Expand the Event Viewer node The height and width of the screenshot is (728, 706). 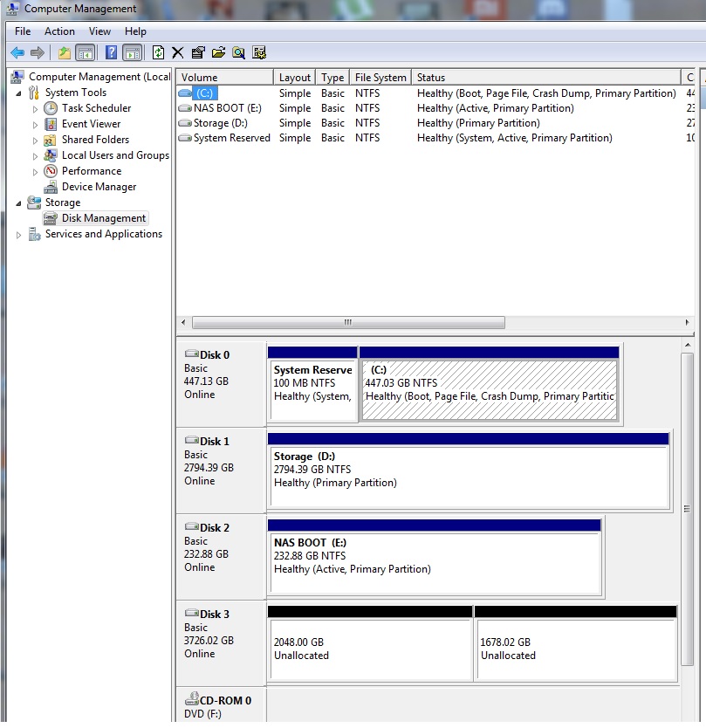[x=35, y=125]
